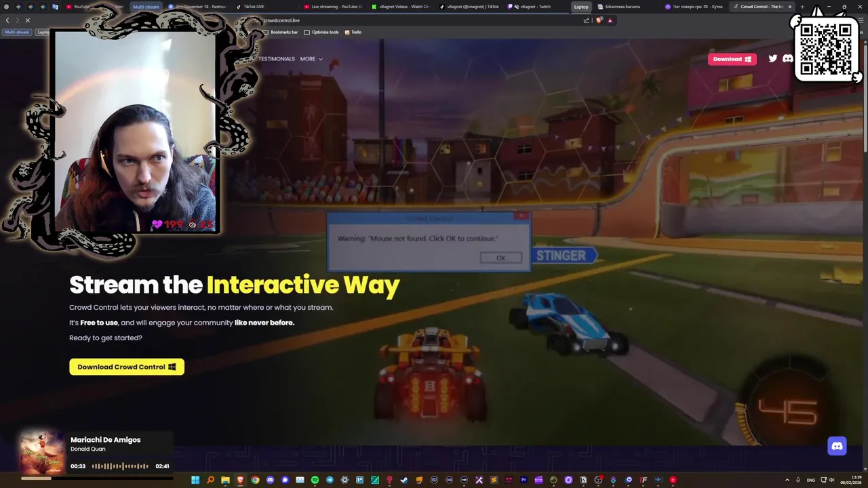
Task: Open Windows search on the taskbar
Action: 210,480
